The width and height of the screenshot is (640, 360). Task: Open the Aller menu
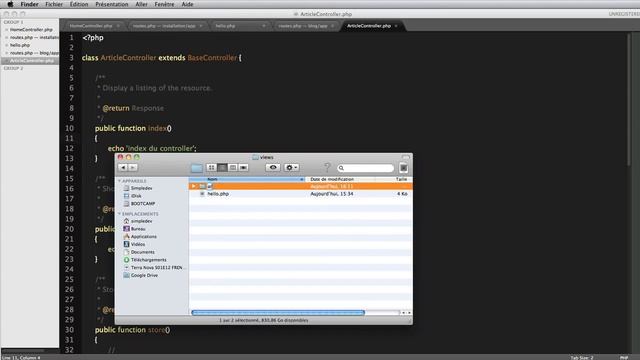click(141, 4)
